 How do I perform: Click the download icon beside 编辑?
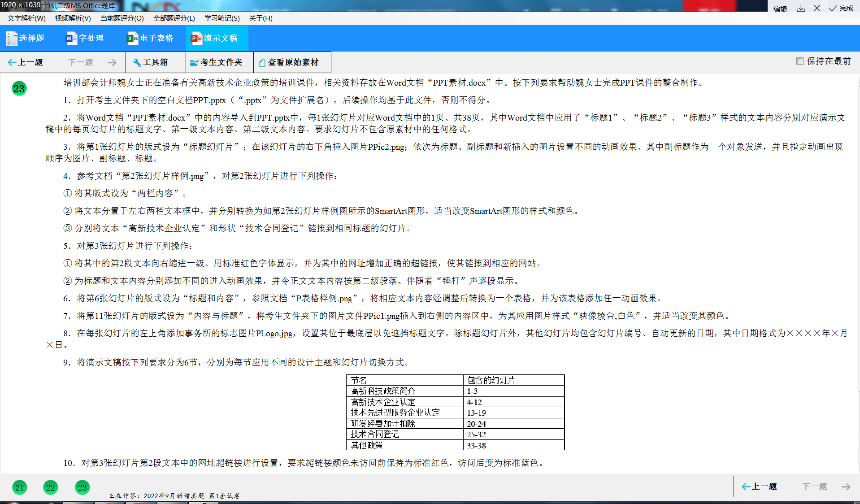801,9
